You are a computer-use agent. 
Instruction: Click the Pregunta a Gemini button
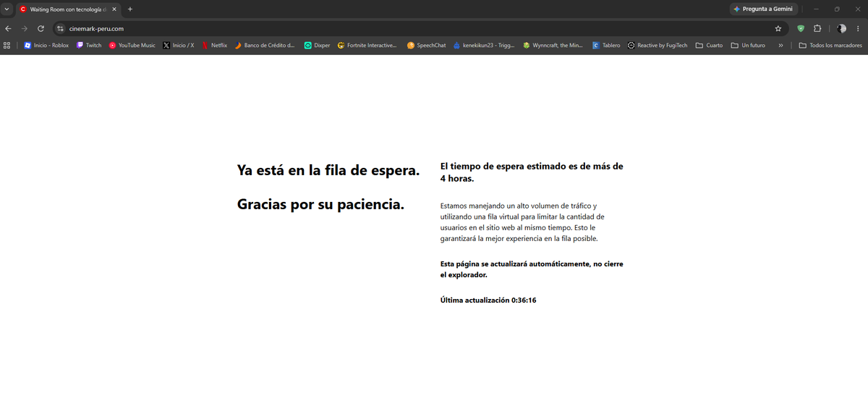pyautogui.click(x=763, y=9)
